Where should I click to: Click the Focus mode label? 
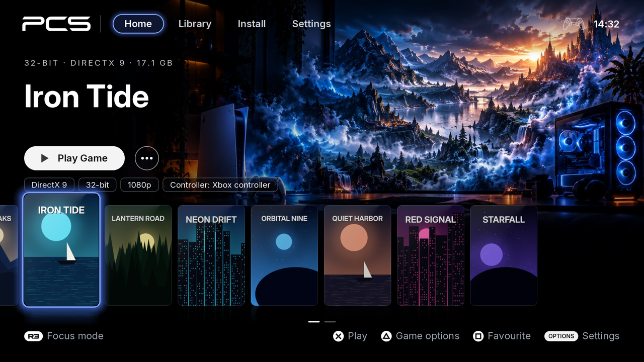(75, 336)
